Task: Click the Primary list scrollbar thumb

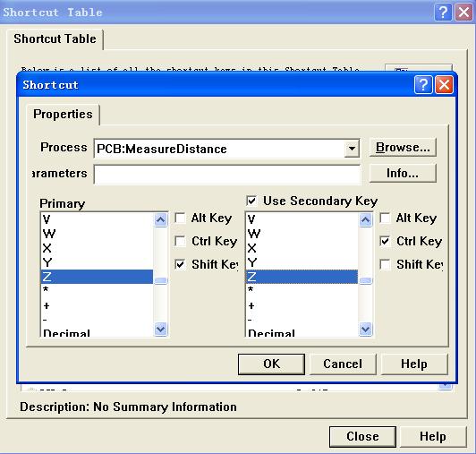Action: tap(160, 280)
